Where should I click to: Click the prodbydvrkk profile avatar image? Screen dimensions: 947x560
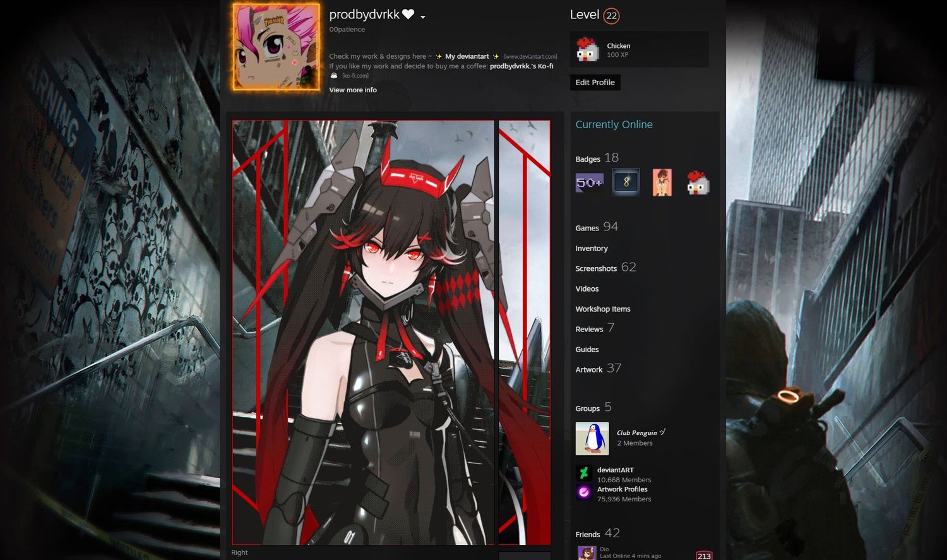tap(276, 47)
